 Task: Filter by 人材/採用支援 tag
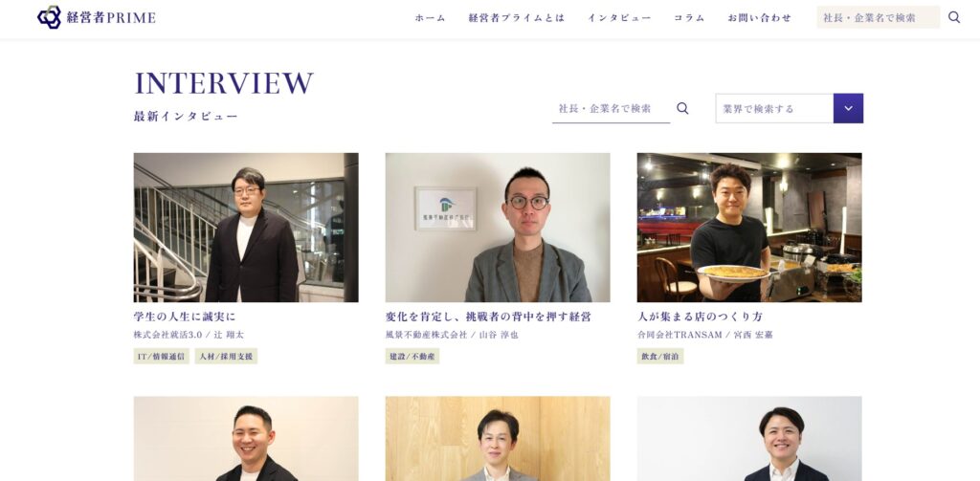[226, 356]
